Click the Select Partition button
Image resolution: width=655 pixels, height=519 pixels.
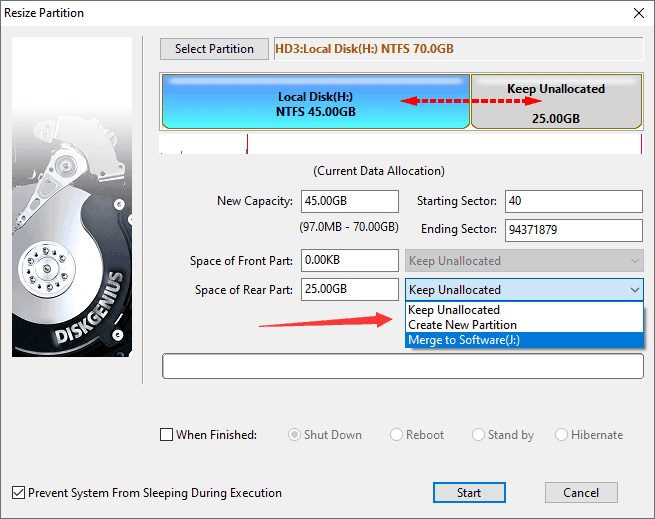pyautogui.click(x=214, y=49)
